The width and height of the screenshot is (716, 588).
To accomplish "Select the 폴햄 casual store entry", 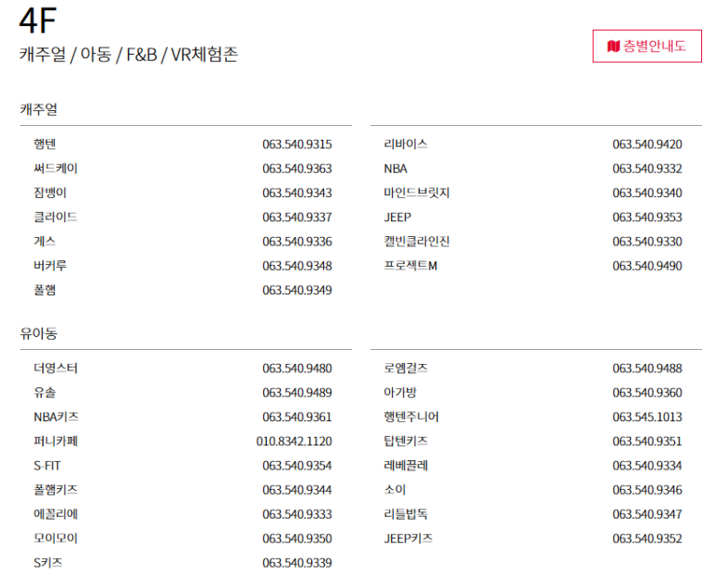I will 44,290.
